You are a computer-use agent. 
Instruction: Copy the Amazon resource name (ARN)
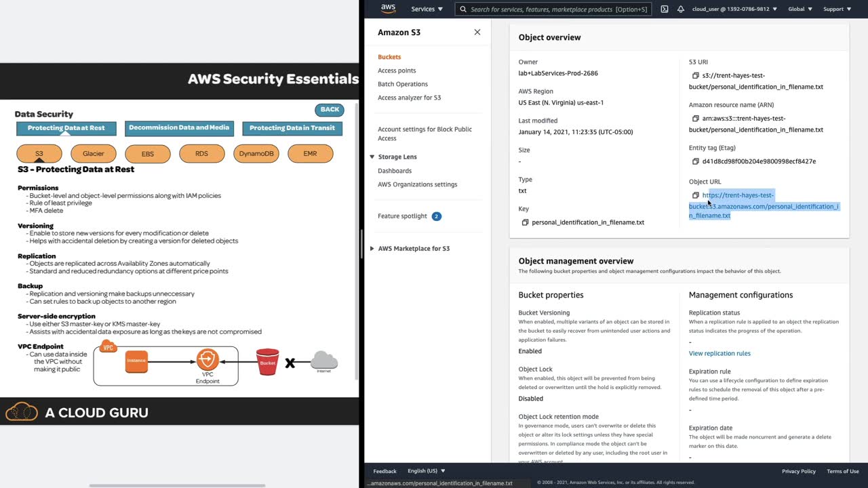pyautogui.click(x=695, y=119)
